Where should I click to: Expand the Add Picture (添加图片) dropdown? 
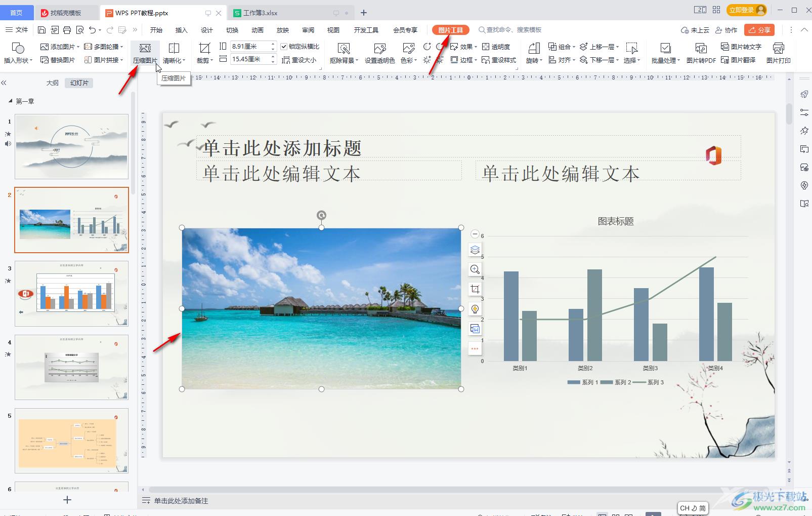[78, 47]
